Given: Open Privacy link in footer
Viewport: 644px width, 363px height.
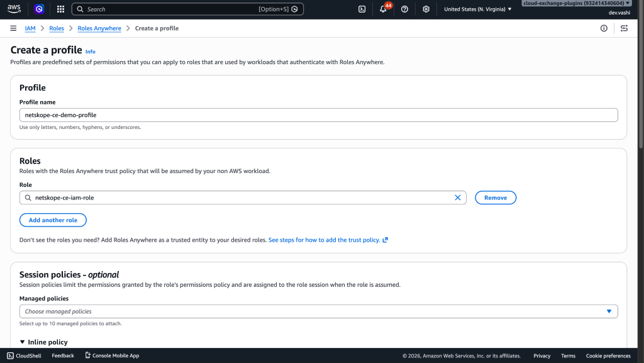Looking at the screenshot, I should click(541, 356).
